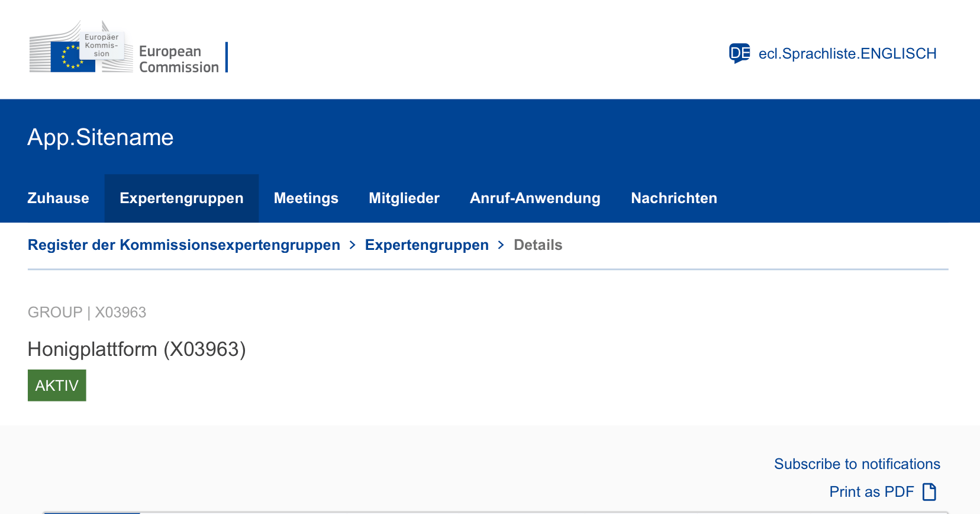Click the App.Sitename site title
Image resolution: width=980 pixels, height=514 pixels.
[x=101, y=137]
